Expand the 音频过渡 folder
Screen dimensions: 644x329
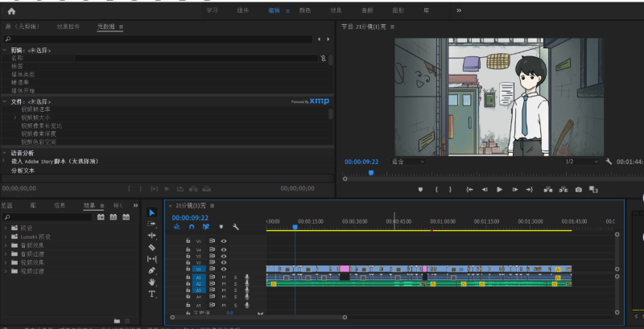pyautogui.click(x=6, y=254)
